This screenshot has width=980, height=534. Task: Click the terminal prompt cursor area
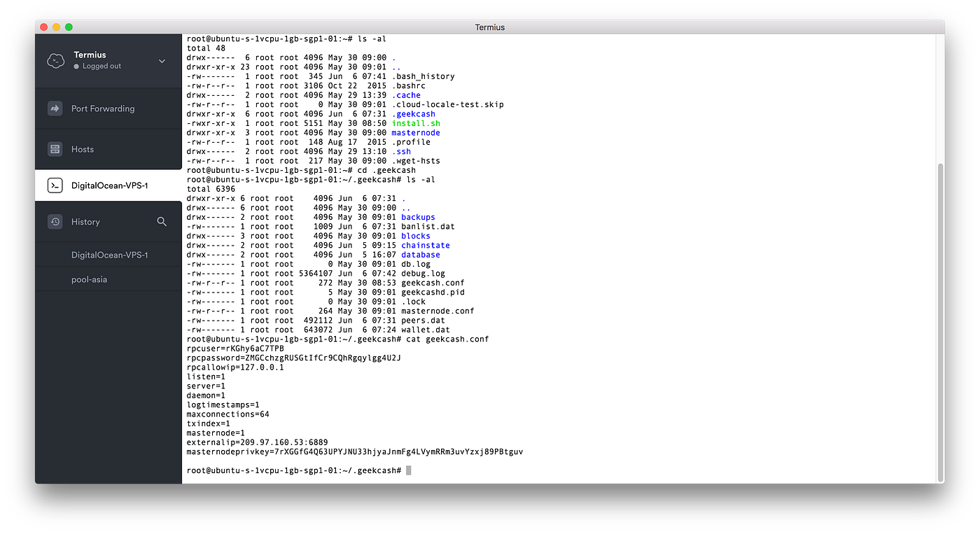click(x=409, y=470)
